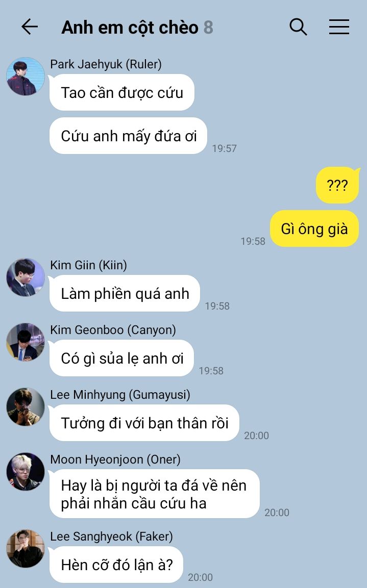The height and width of the screenshot is (588, 367).
Task: Open Park Jaehyuk (Ruler) profile avatar
Action: point(26,76)
